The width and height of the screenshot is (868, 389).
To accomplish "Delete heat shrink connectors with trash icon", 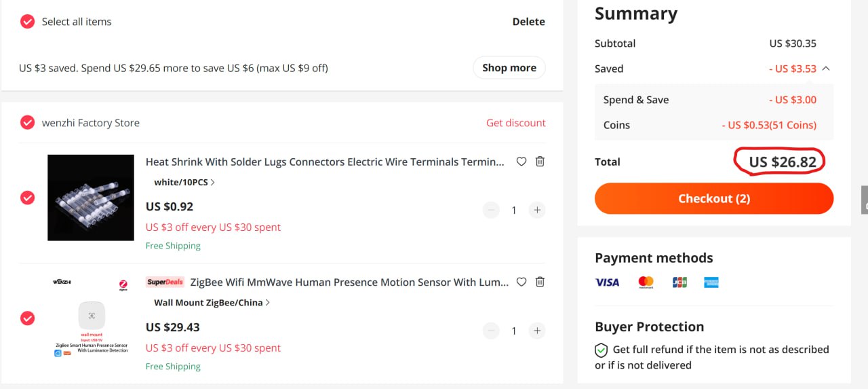I will coord(540,162).
